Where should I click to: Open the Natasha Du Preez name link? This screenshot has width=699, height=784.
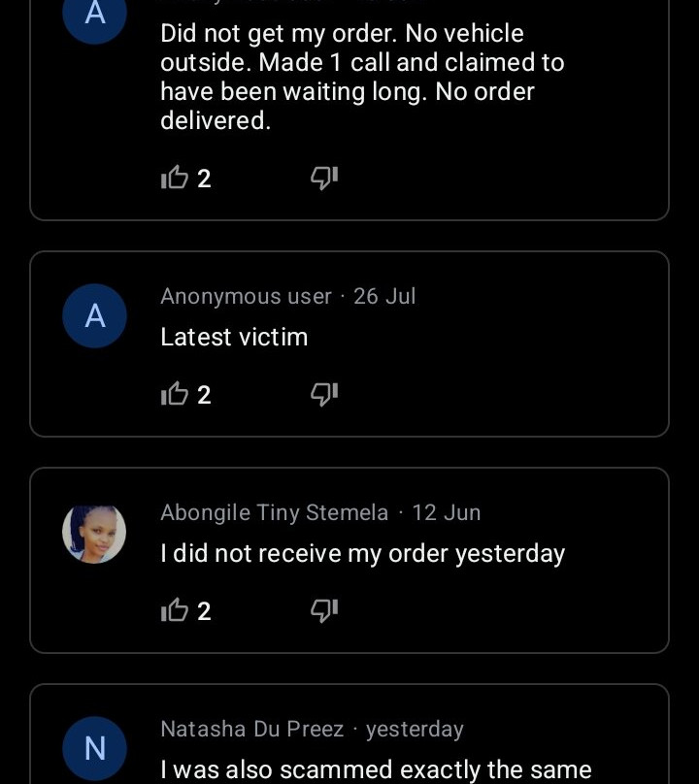pos(251,729)
